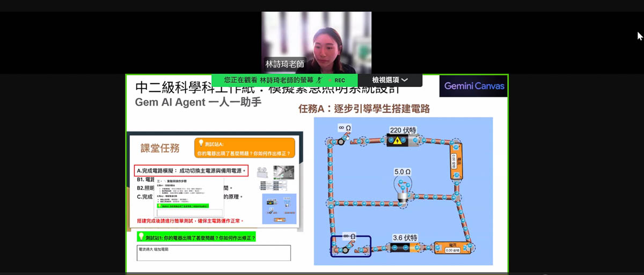644x275 pixels.
Task: Click the Gem AI Agent 一人一助手 subtitle
Action: click(x=198, y=102)
